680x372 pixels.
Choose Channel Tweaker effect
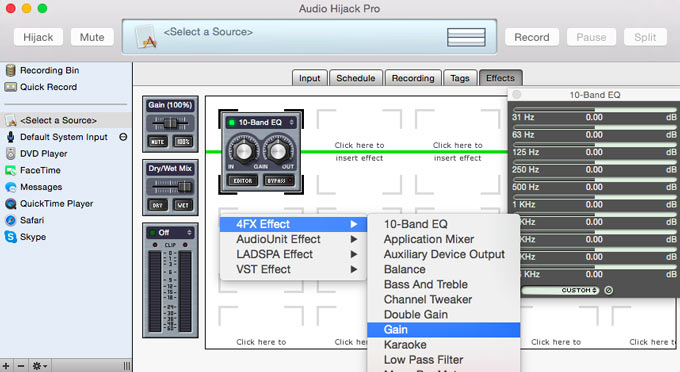tap(443, 300)
